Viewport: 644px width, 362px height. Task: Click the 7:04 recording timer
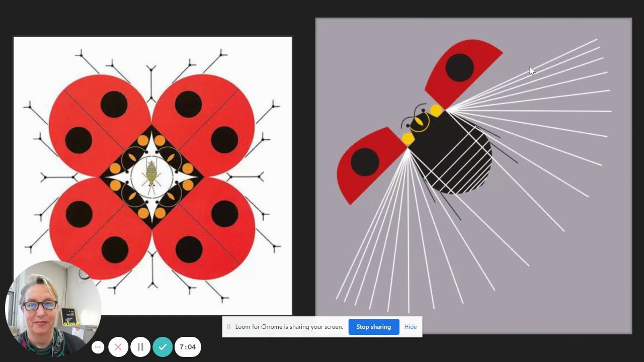(x=188, y=347)
